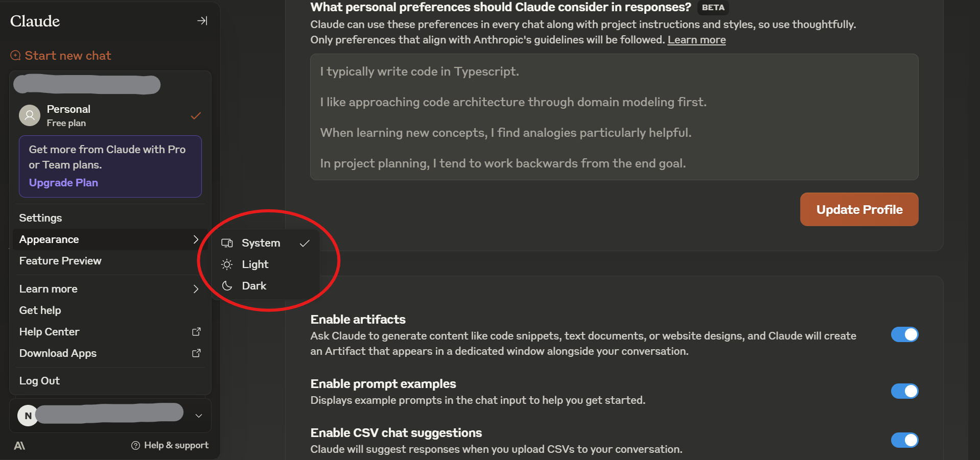Click the Start new chat icon
Image resolution: width=980 pixels, height=460 pixels.
click(x=15, y=55)
